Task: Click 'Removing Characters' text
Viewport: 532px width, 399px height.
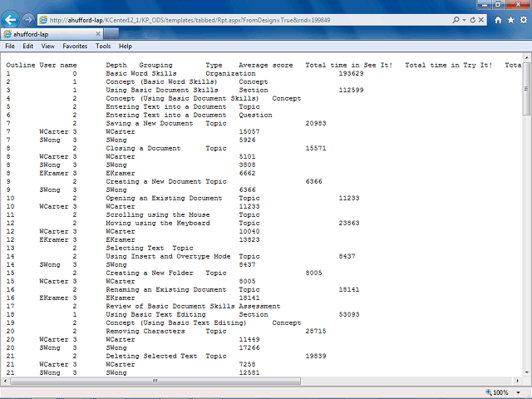Action: coord(145,331)
